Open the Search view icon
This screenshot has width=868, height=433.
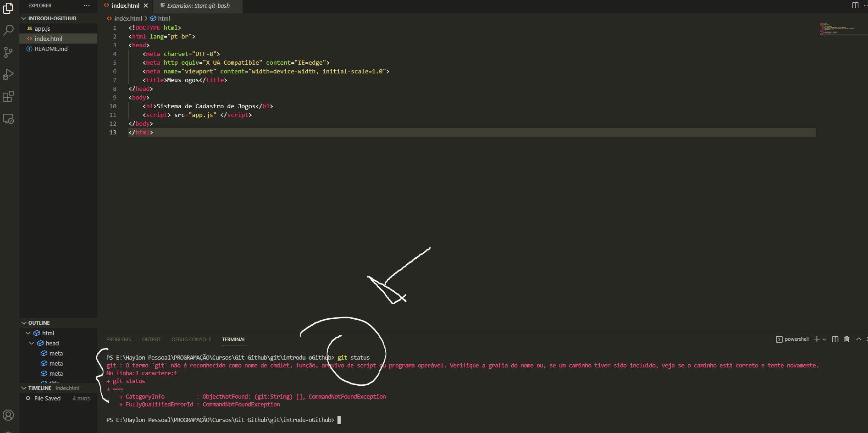point(8,30)
